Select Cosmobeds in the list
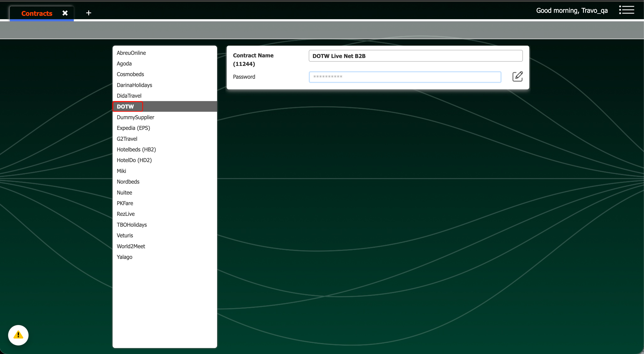Screen dimensions: 644x354 130,74
